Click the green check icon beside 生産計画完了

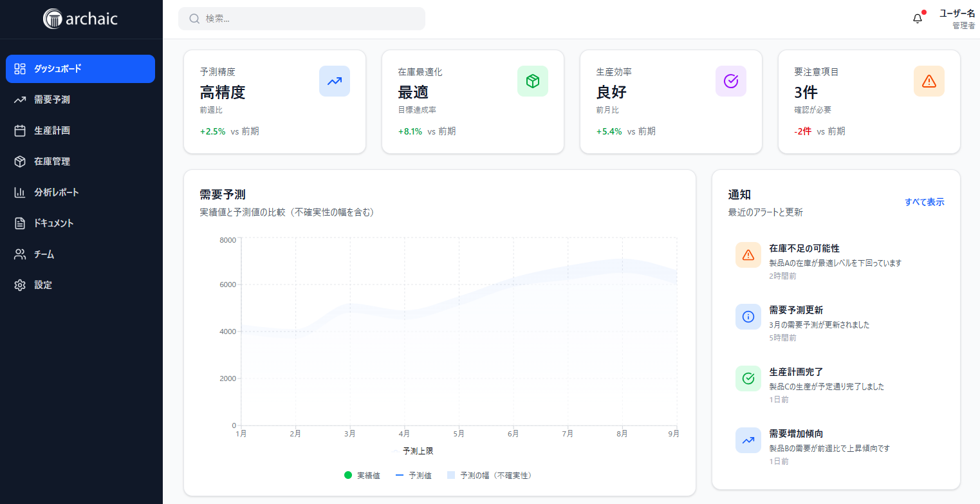pos(748,378)
